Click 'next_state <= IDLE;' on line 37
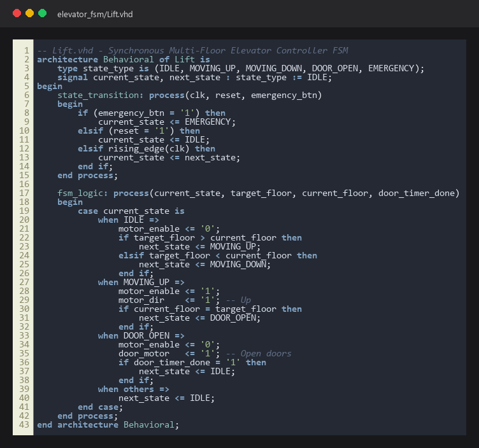The width and height of the screenshot is (479, 448). [x=187, y=372]
